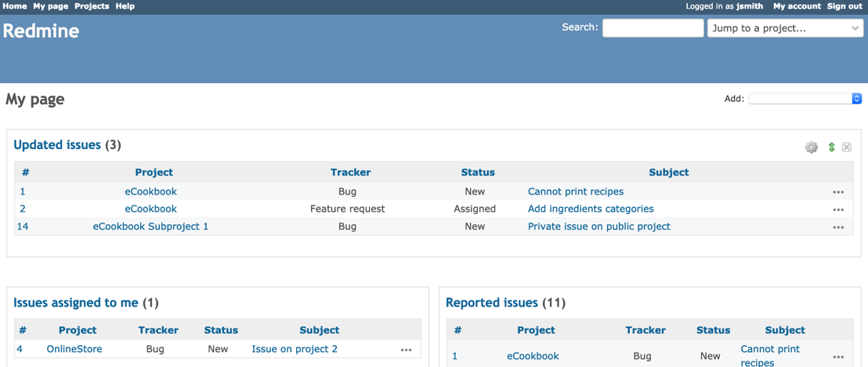The height and width of the screenshot is (367, 868).
Task: Click the Search input field
Action: [653, 28]
